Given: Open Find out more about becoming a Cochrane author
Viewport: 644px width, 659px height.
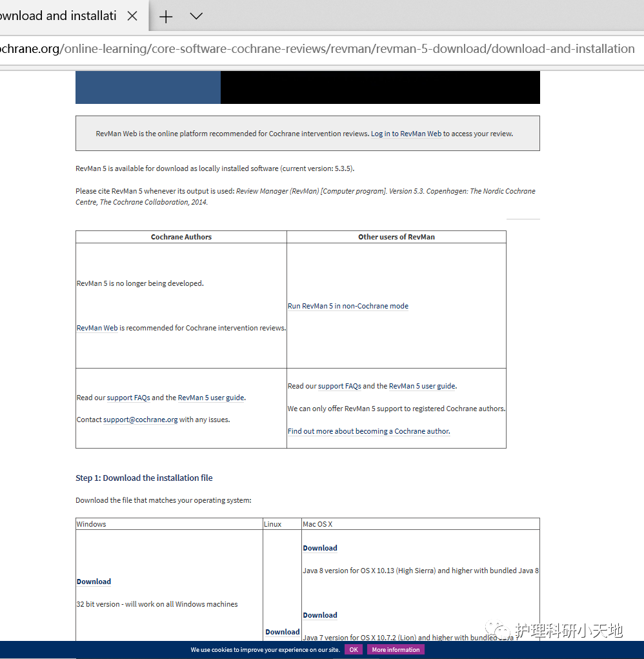Looking at the screenshot, I should pos(369,431).
